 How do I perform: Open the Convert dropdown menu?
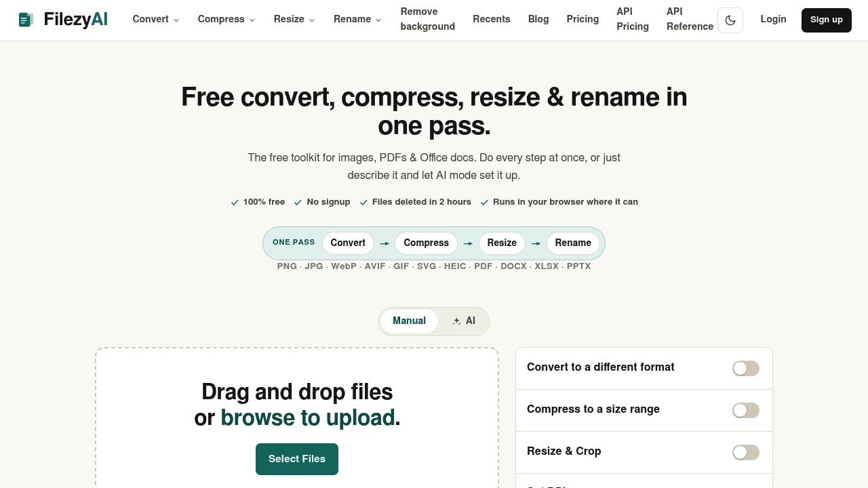156,19
